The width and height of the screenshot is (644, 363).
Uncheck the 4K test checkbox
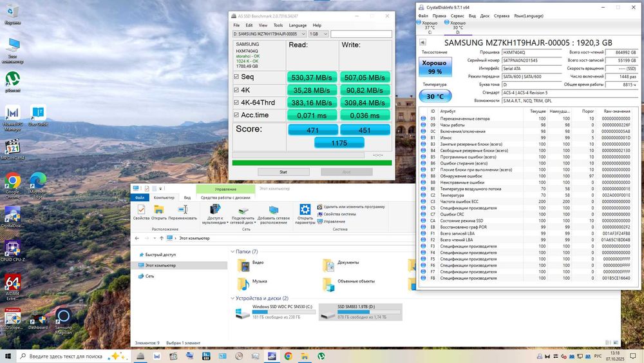(236, 90)
